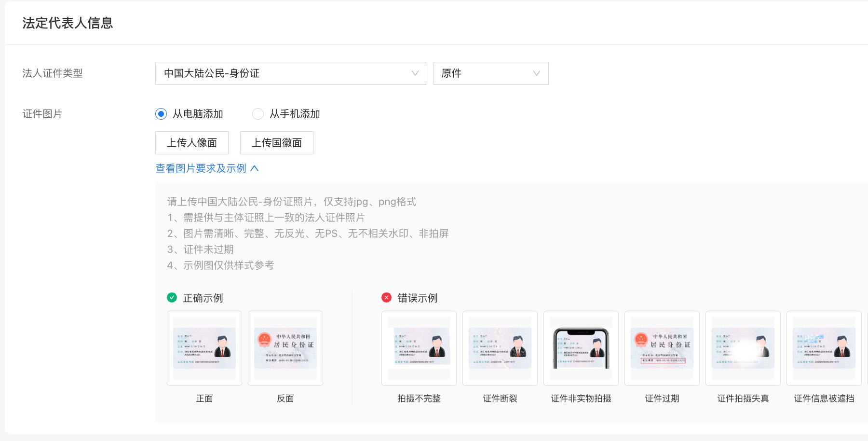Select the 从电脑添加 radio button
The width and height of the screenshot is (868, 441).
161,114
